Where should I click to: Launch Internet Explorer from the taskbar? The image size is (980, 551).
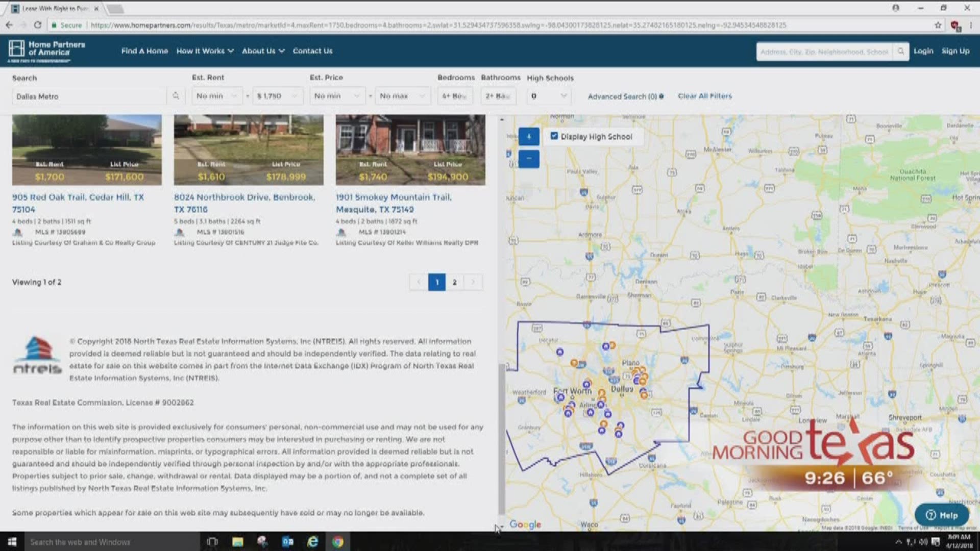click(312, 542)
